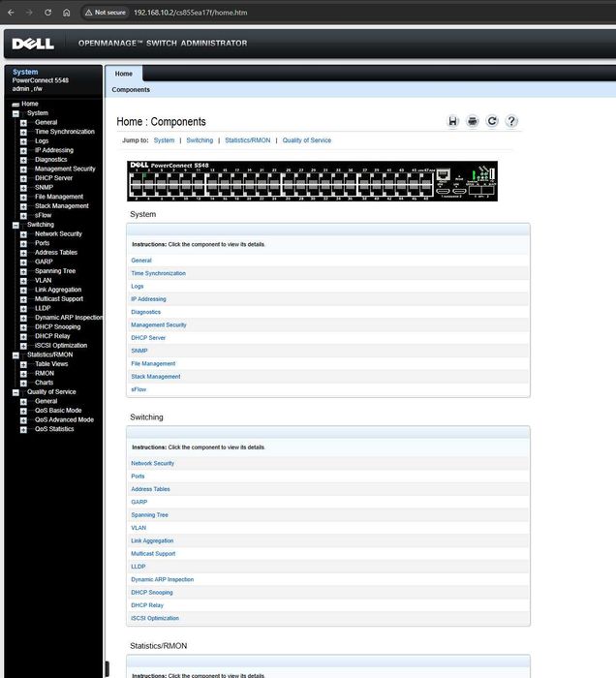Open Time Synchronization link in System table
The height and width of the screenshot is (678, 616).
(159, 273)
